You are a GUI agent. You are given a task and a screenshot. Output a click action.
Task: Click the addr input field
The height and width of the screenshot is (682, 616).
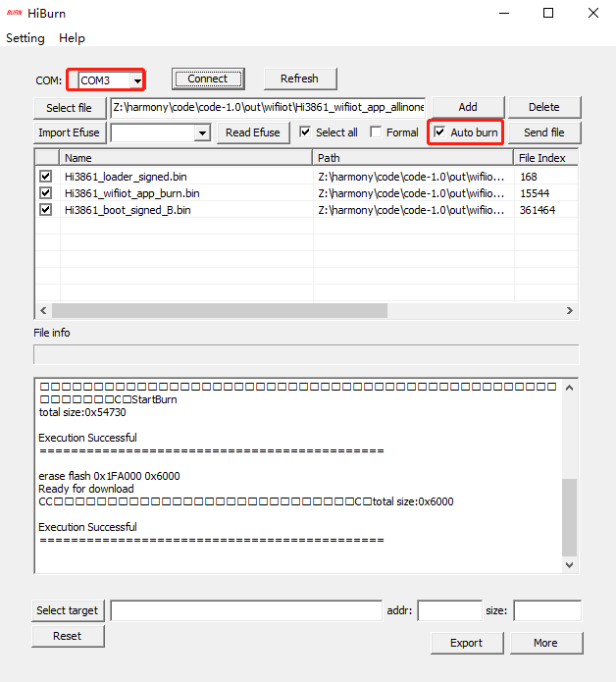click(450, 610)
